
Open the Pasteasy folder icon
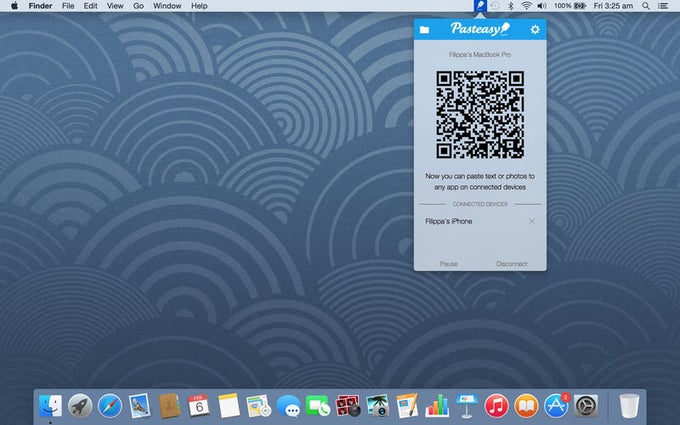pyautogui.click(x=424, y=29)
